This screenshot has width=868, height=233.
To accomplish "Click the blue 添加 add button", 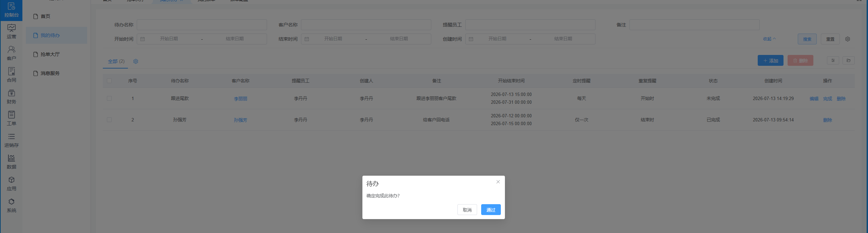I will pos(770,60).
